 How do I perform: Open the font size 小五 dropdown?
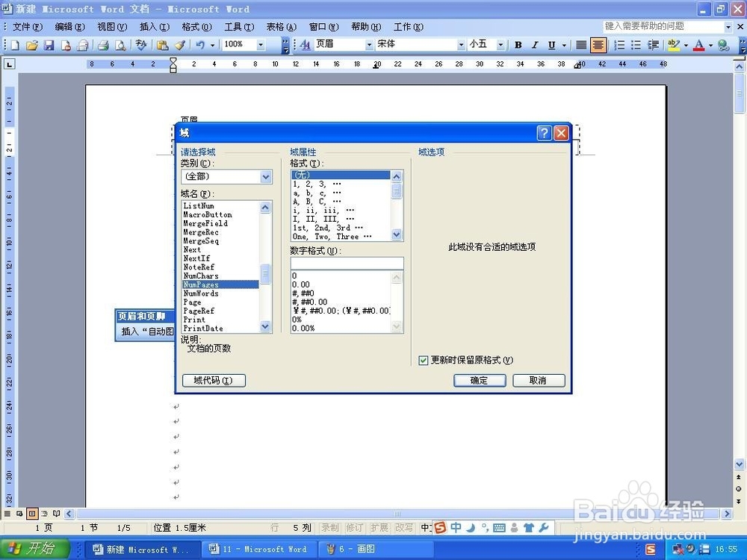point(500,45)
